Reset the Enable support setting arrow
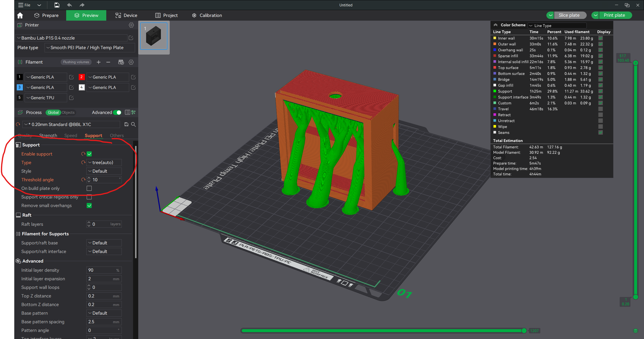Screen dimensions: 644x339 pos(83,154)
